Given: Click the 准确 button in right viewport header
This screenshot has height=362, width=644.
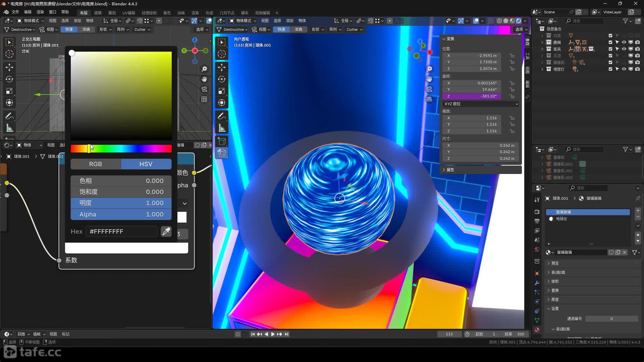Looking at the screenshot, I should pos(299,29).
